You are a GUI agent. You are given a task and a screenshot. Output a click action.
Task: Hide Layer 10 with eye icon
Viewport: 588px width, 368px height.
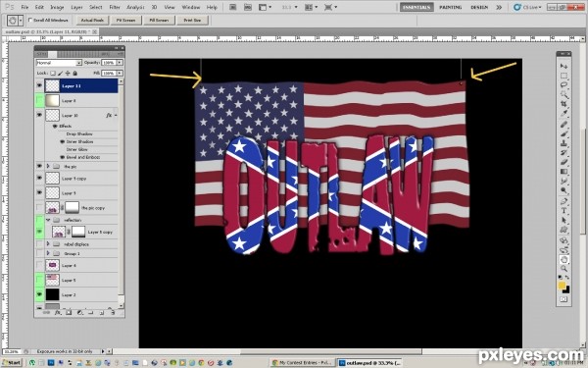[39, 115]
